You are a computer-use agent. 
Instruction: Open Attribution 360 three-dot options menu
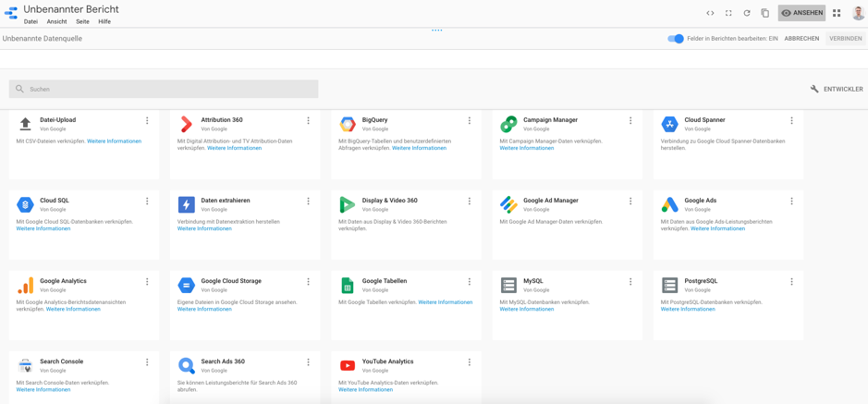point(309,121)
